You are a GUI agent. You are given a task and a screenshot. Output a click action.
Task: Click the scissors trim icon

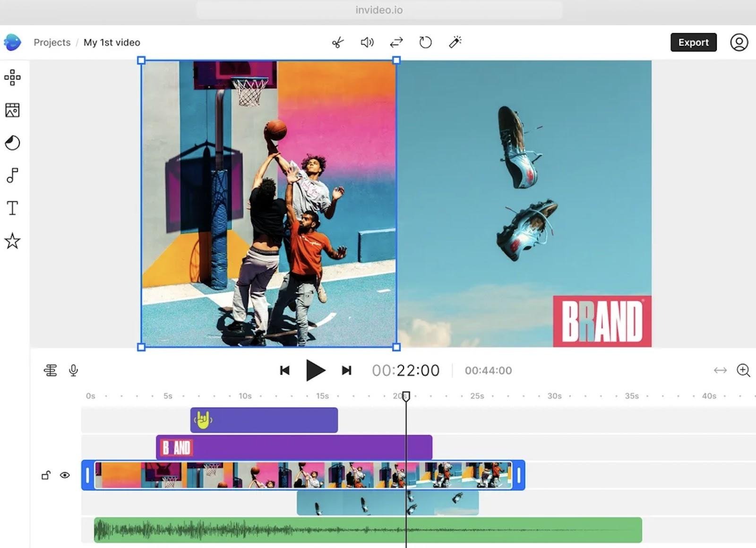pyautogui.click(x=337, y=43)
